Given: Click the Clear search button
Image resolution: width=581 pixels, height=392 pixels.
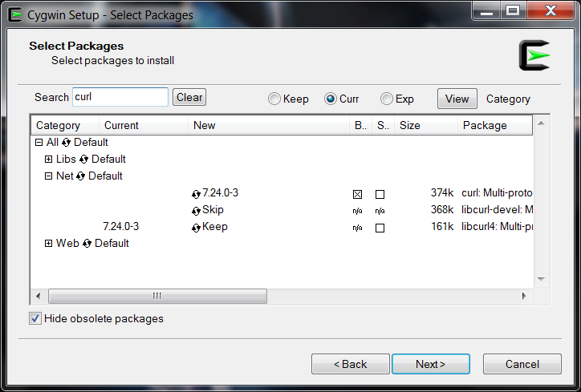Looking at the screenshot, I should point(189,97).
